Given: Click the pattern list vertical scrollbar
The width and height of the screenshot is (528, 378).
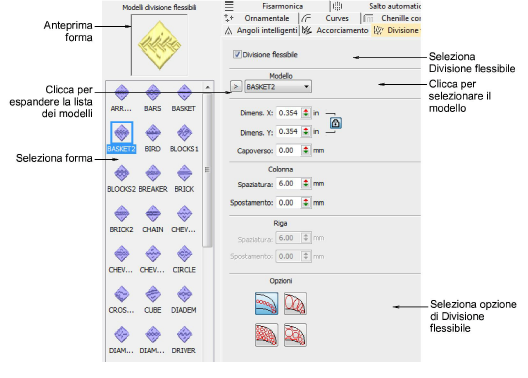Looking at the screenshot, I should click(207, 170).
